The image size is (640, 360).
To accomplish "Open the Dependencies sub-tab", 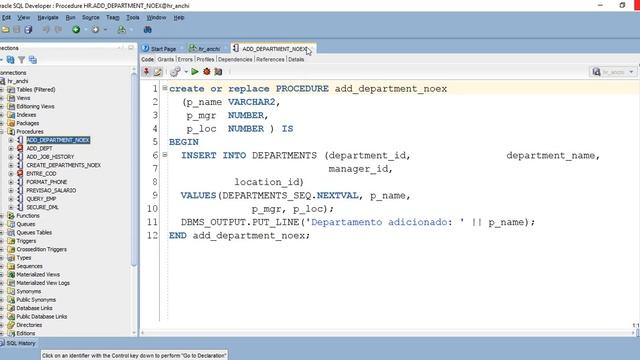I will (x=235, y=60).
